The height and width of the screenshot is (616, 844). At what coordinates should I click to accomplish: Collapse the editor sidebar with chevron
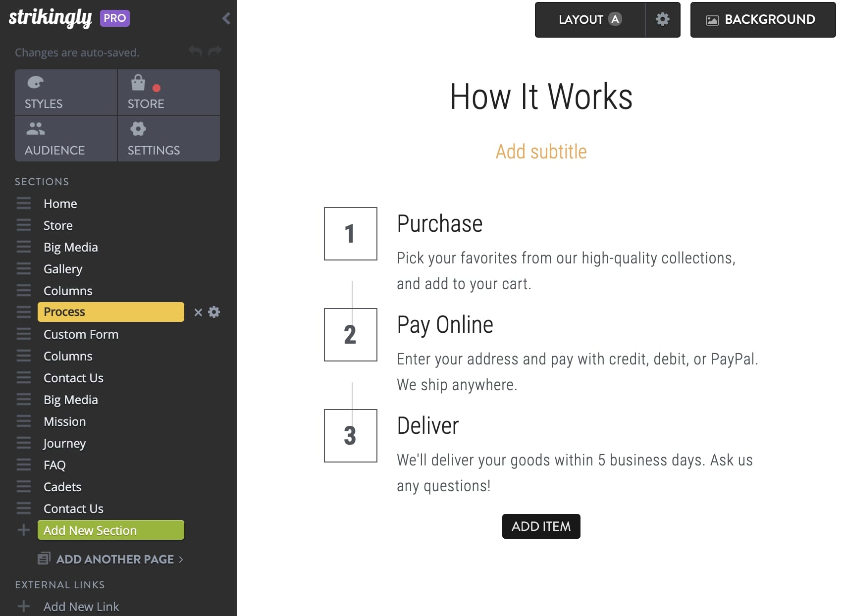pos(226,18)
